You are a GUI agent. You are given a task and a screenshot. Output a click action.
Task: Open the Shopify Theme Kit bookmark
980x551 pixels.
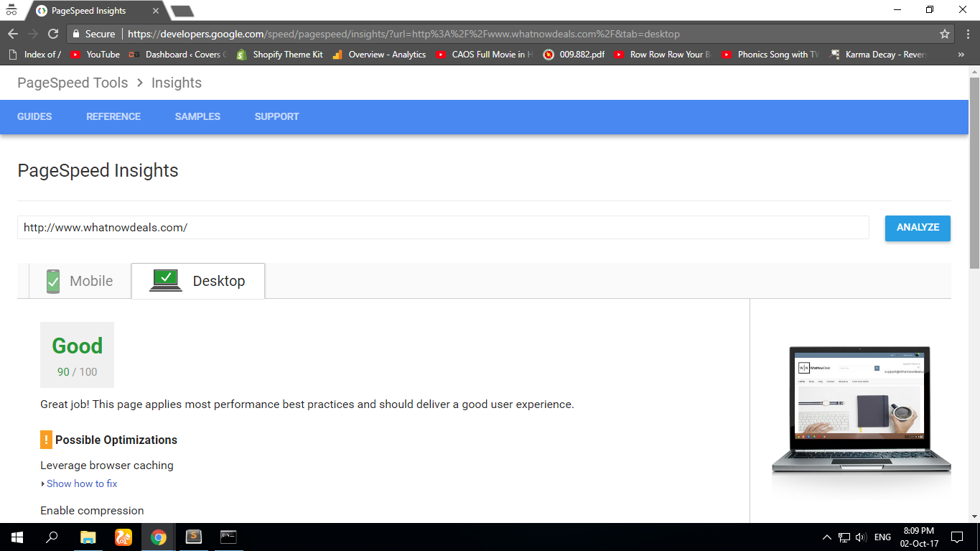[280, 55]
